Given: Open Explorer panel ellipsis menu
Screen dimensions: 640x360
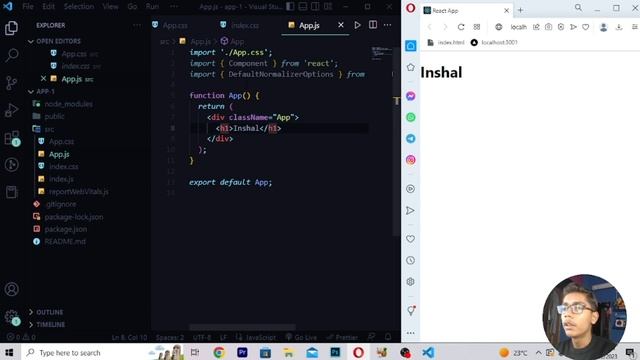Looking at the screenshot, I should coord(137,25).
